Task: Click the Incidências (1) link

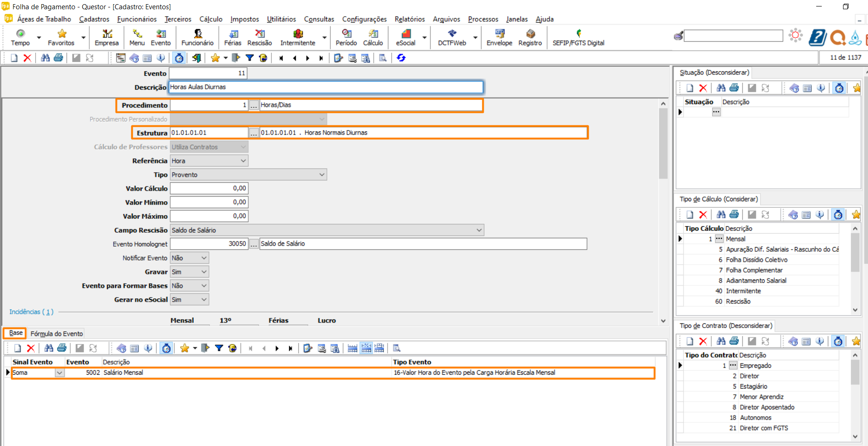Action: coord(31,312)
